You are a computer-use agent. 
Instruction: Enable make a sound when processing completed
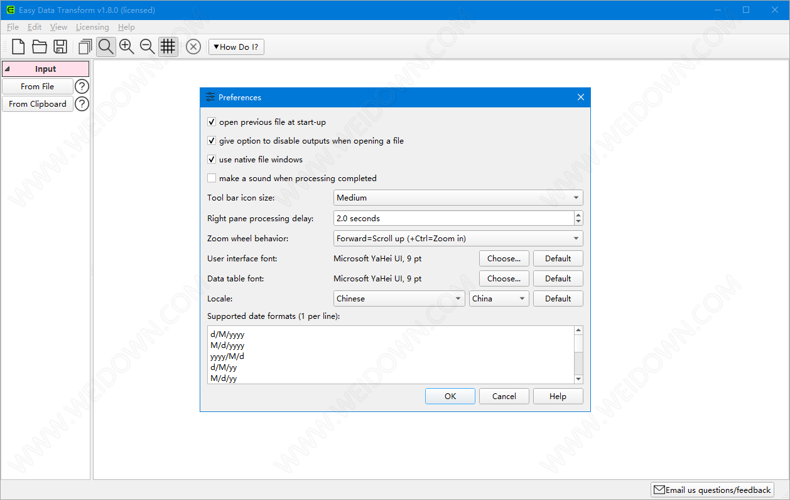coord(212,178)
